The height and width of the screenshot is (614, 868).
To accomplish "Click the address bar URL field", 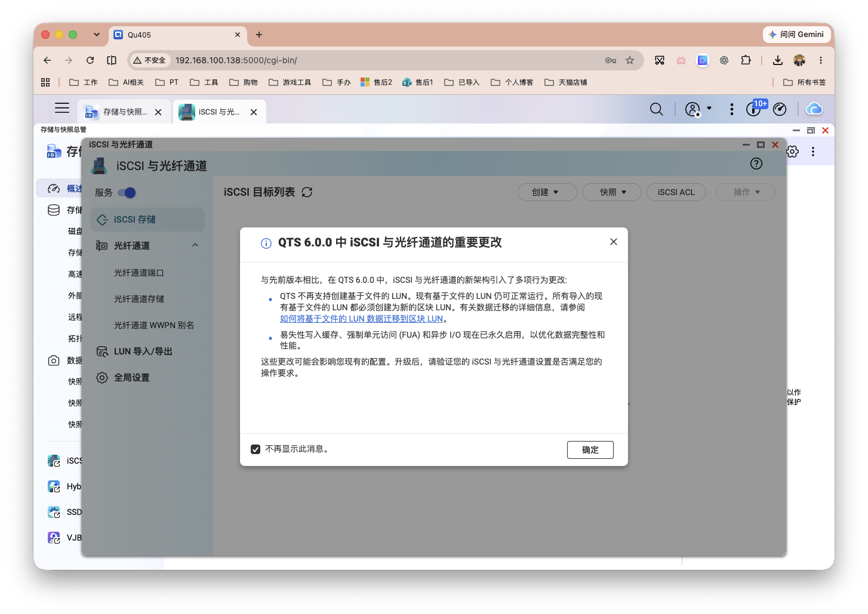I will click(385, 60).
